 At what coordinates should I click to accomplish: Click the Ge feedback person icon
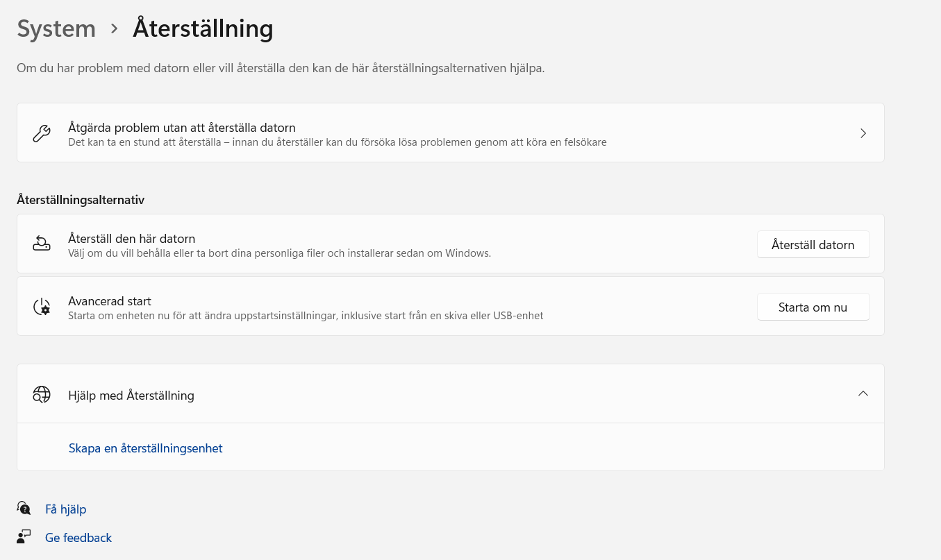point(24,537)
